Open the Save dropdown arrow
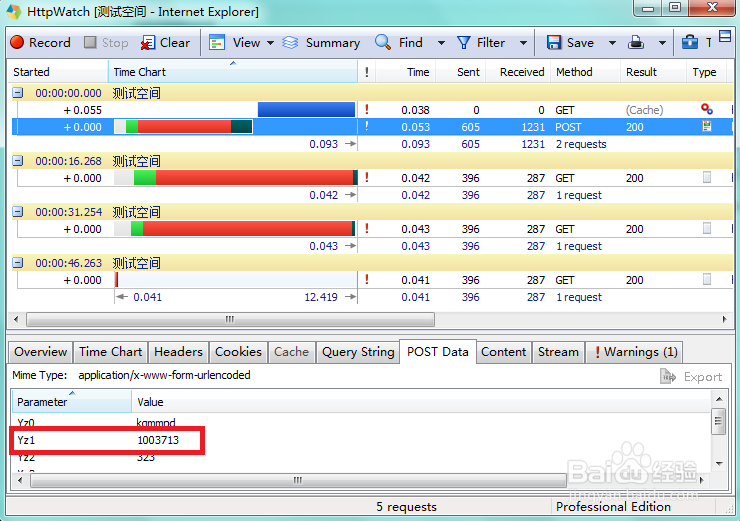This screenshot has height=521, width=740. point(612,43)
